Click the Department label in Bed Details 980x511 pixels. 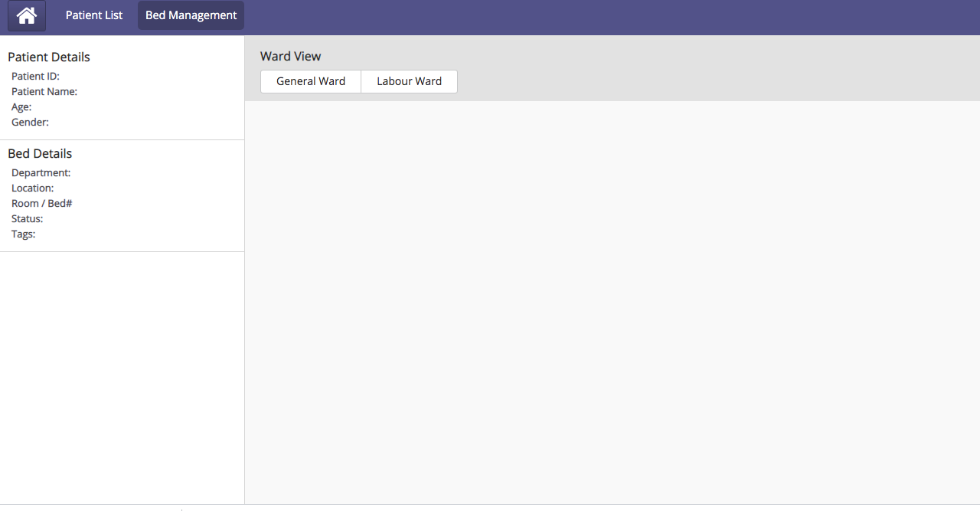coord(41,173)
